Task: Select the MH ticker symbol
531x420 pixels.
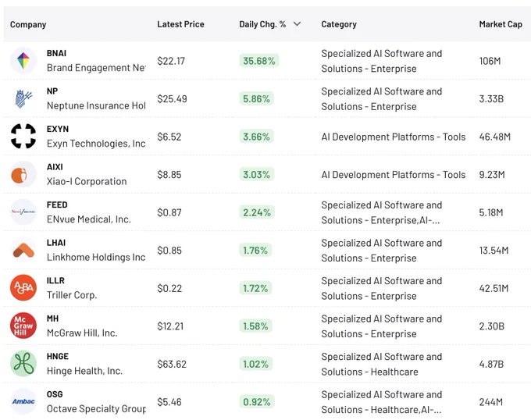Action: pos(52,319)
